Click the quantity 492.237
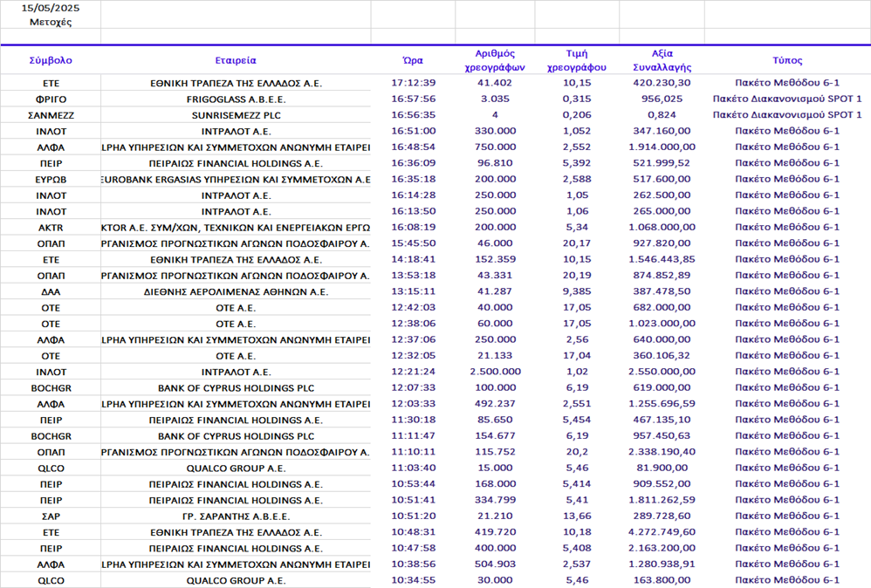 point(495,405)
